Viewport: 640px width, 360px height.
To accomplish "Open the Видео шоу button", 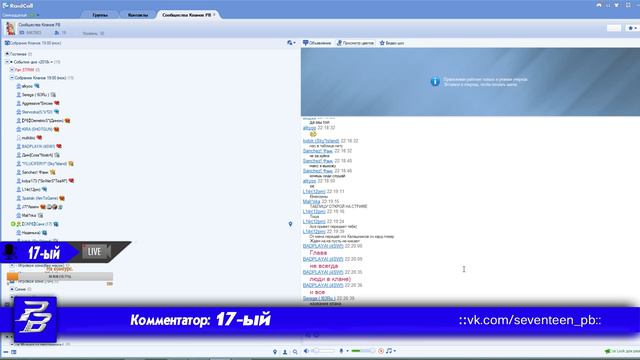I will coord(391,43).
